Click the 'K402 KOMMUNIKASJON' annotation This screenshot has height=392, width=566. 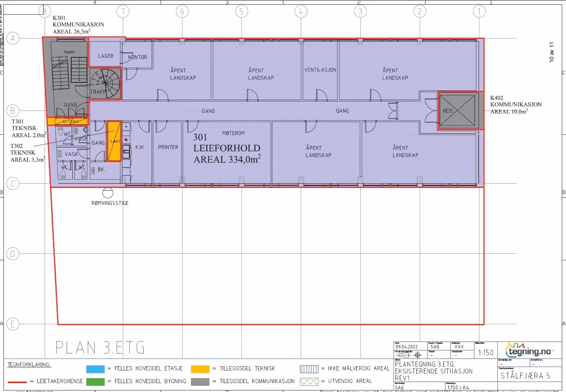pos(516,101)
